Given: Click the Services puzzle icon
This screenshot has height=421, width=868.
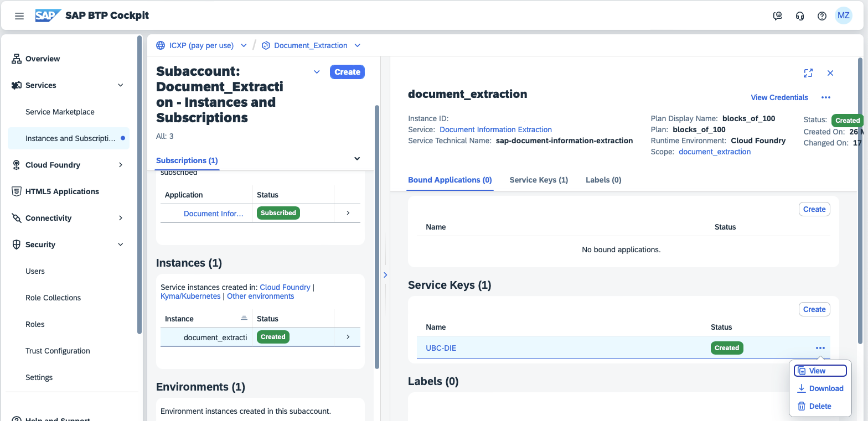Looking at the screenshot, I should click(x=17, y=85).
